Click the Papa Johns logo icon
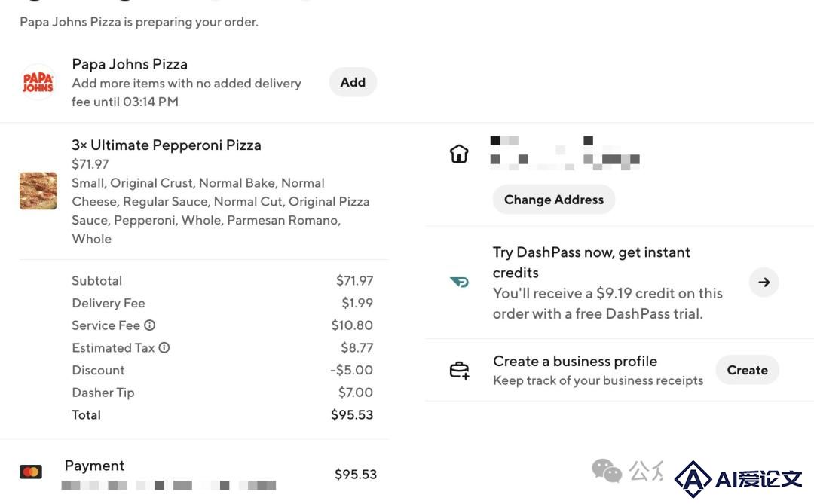 point(38,82)
